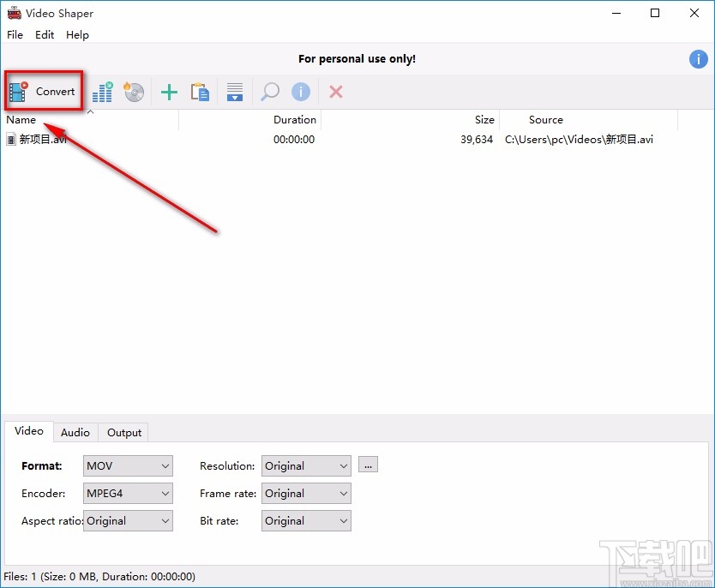Click the blue info icon in the toolbar
The height and width of the screenshot is (588, 715).
tap(301, 92)
